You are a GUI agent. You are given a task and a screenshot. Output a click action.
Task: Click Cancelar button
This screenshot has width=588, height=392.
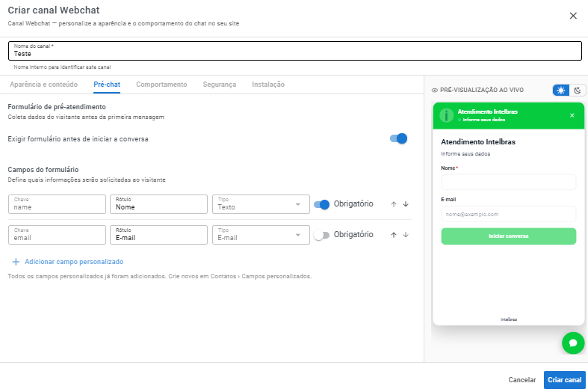click(x=522, y=379)
